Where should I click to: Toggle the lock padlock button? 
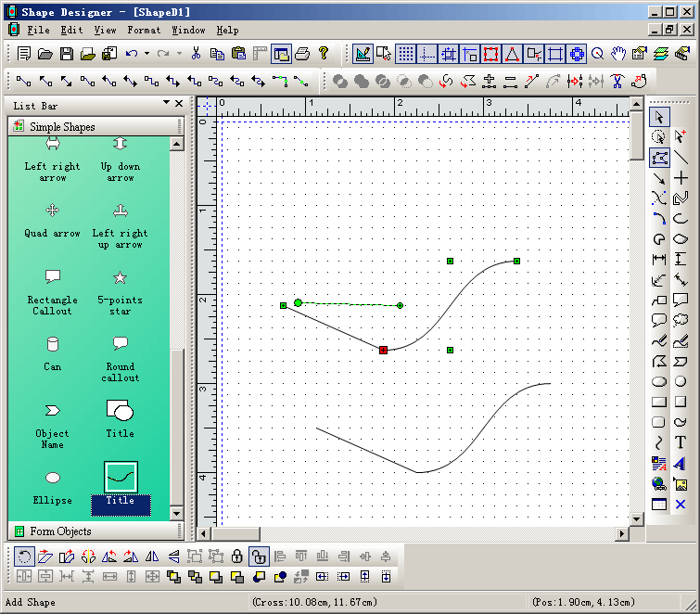click(x=237, y=556)
